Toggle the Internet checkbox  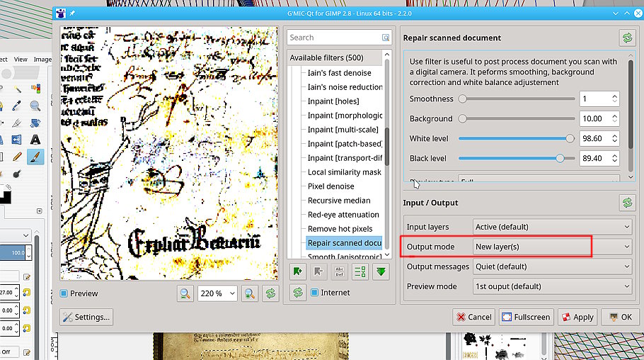point(314,293)
